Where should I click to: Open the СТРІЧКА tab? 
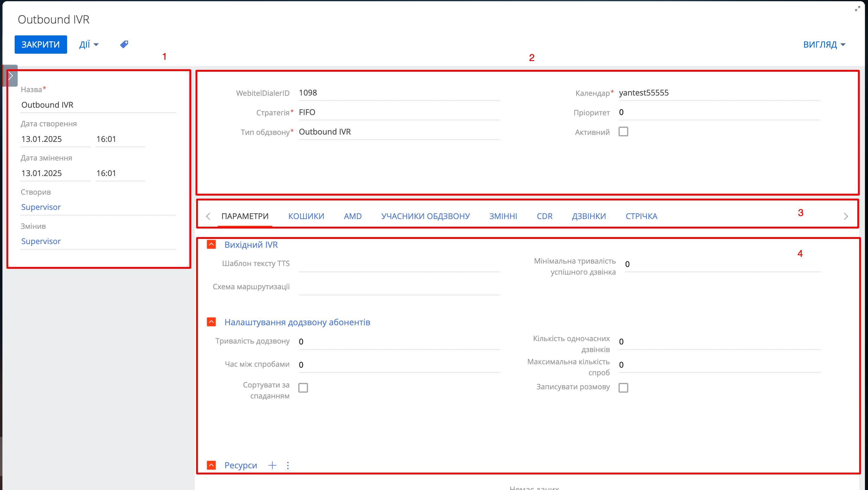[641, 216]
